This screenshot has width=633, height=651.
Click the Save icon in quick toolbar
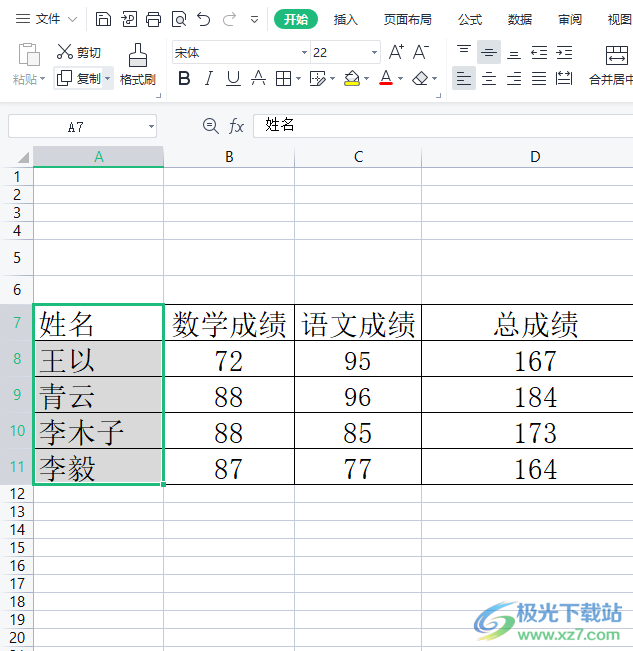click(x=103, y=19)
